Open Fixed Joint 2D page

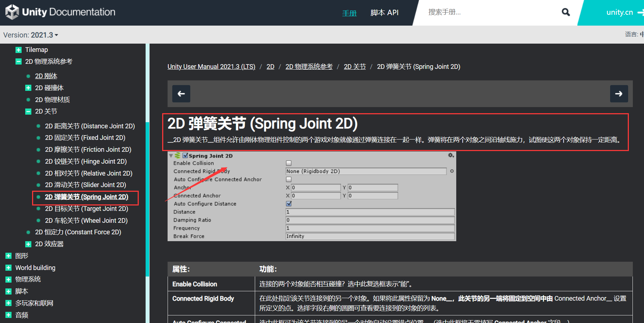point(85,138)
